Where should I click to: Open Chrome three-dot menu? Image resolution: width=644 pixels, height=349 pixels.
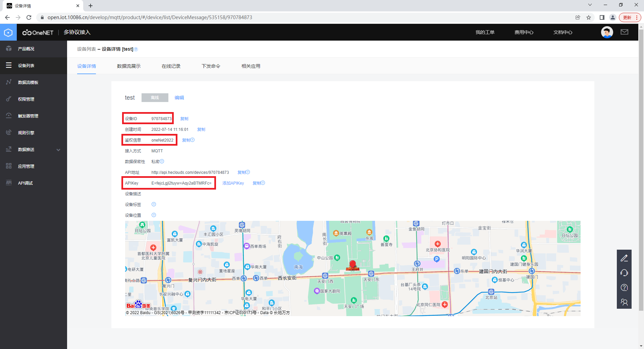click(637, 17)
